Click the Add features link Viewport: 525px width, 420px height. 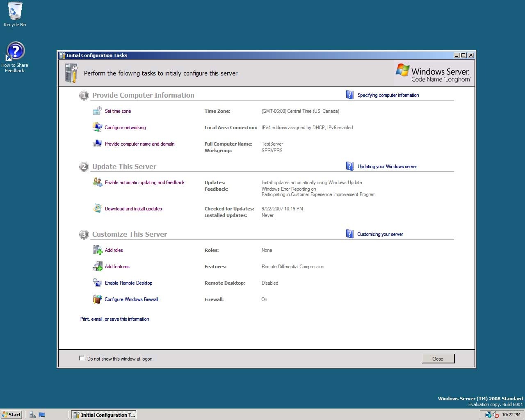click(x=117, y=267)
